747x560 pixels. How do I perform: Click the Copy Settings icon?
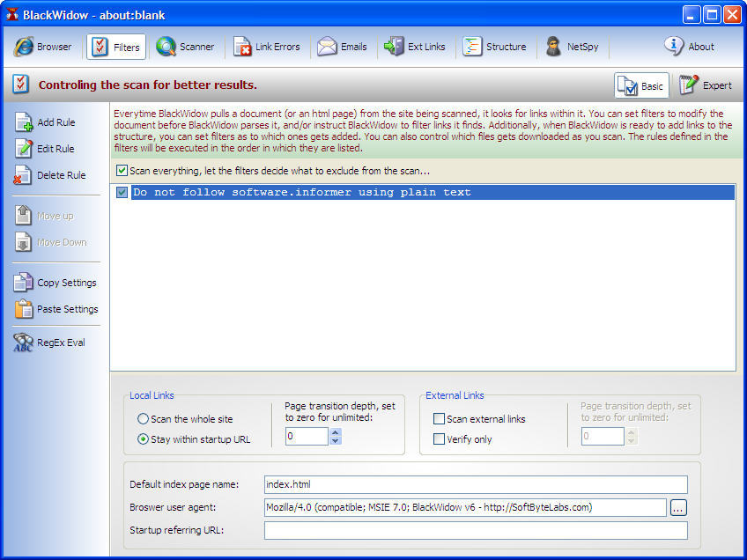click(23, 282)
